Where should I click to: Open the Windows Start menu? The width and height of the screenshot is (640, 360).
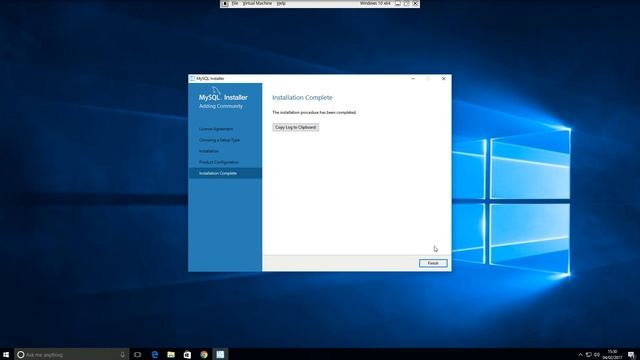[6, 354]
